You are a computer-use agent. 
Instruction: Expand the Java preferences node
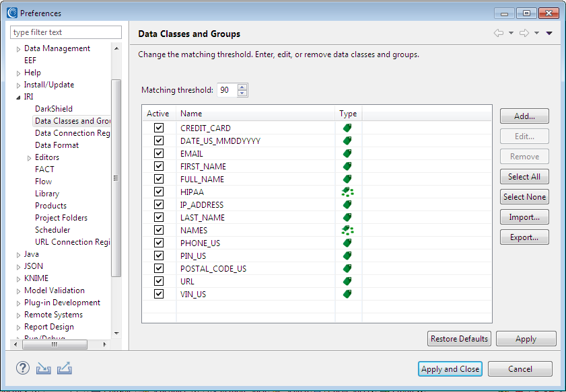[x=18, y=255]
